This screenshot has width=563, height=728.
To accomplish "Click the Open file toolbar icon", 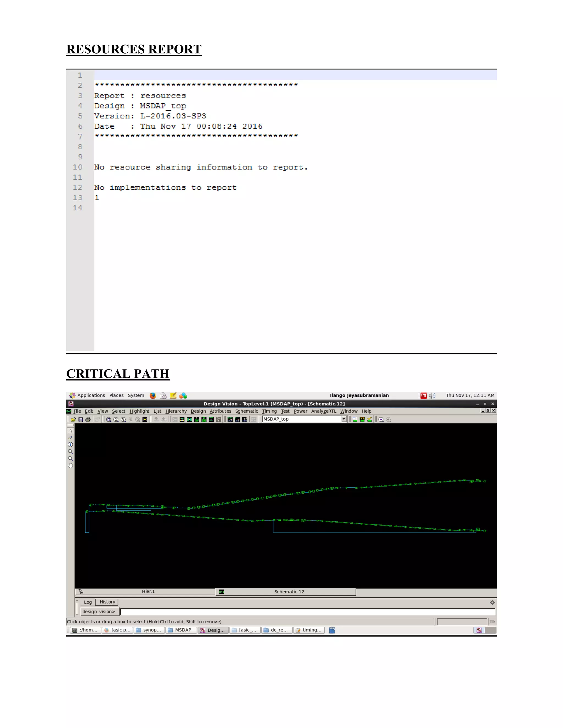I will (73, 420).
